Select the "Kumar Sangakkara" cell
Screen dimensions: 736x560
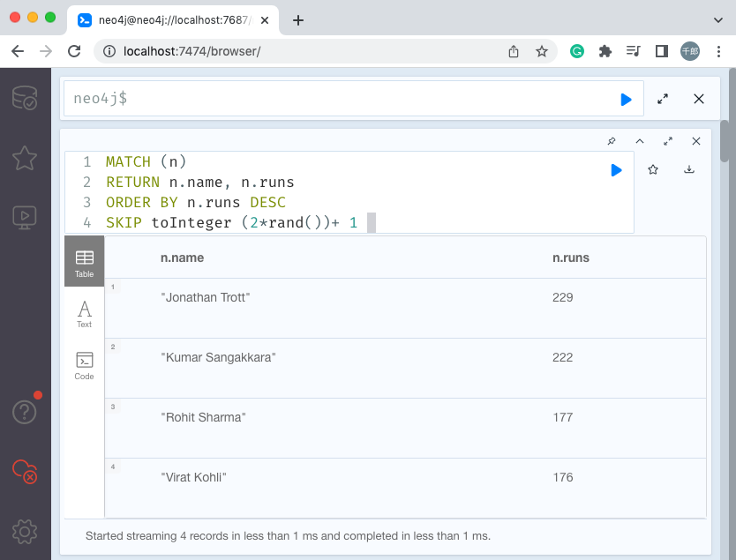click(218, 357)
